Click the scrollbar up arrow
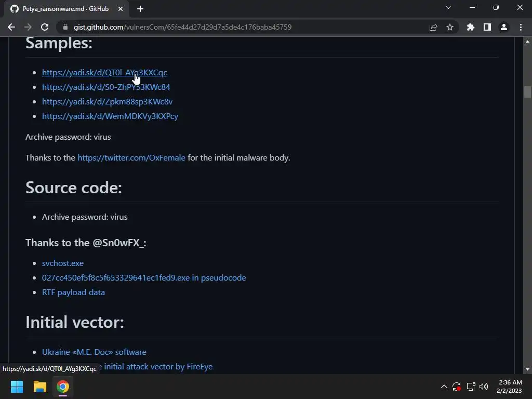Image resolution: width=532 pixels, height=399 pixels. pyautogui.click(x=527, y=42)
